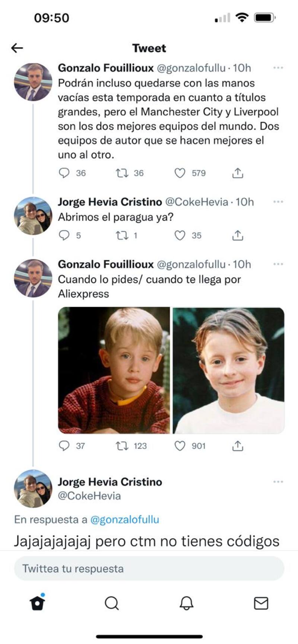
Task: Like the Manchester City and Liverpool tweet
Action: click(x=180, y=173)
